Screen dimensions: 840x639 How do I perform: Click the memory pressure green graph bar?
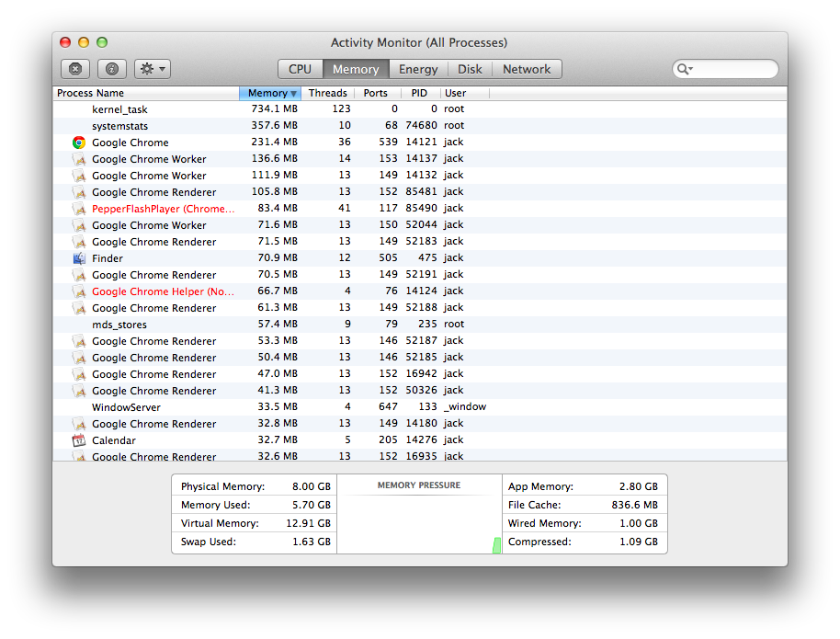tap(497, 546)
